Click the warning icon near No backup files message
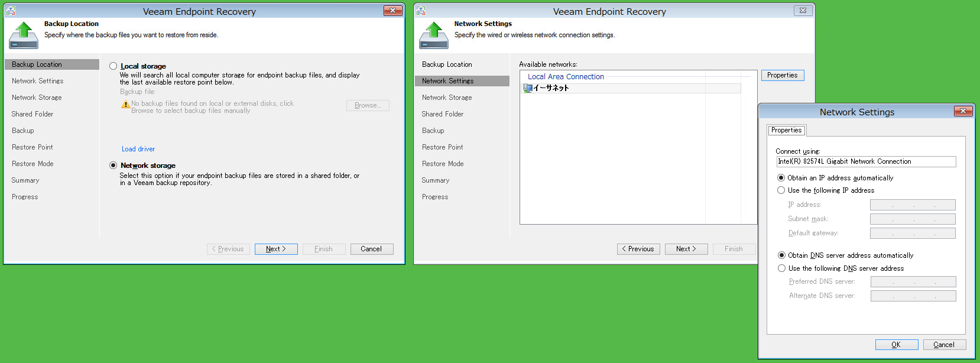Viewport: 980px width, 363px height. (125, 105)
